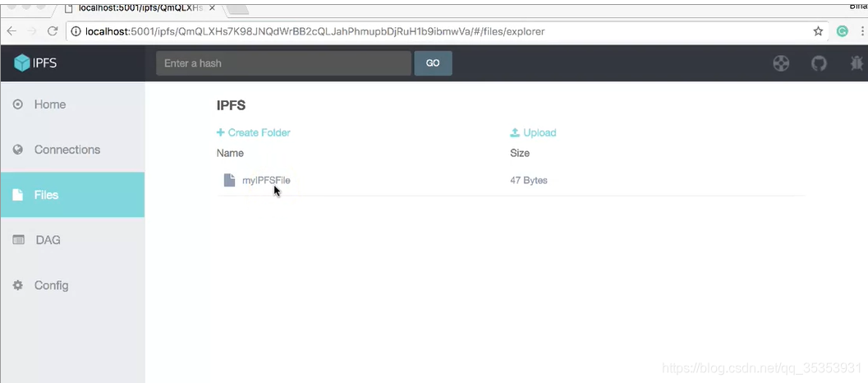868x383 pixels.
Task: Click the 47 Bytes size value
Action: 529,180
